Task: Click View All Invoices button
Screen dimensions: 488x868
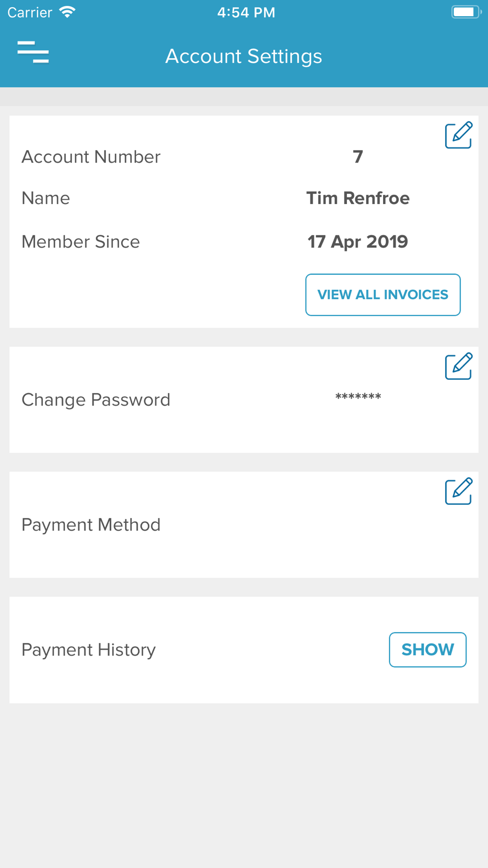Action: coord(383,295)
